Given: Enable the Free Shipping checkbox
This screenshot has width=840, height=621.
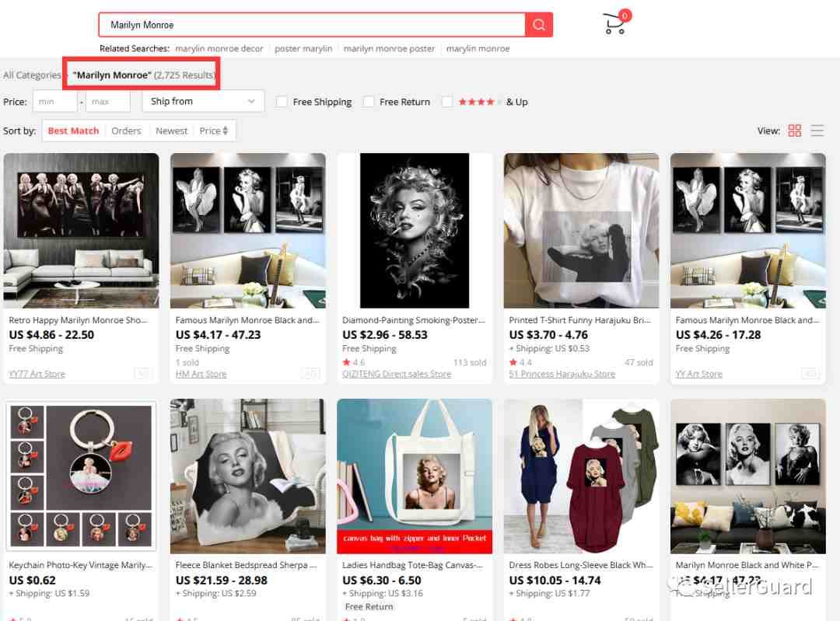Looking at the screenshot, I should tap(282, 102).
